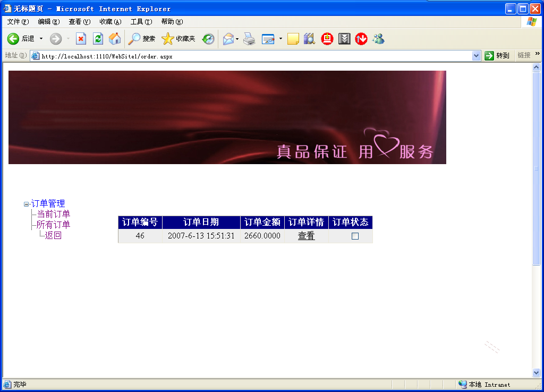Click the scrollbar up arrow
Viewport: 544px width, 392px height.
pyautogui.click(x=537, y=67)
